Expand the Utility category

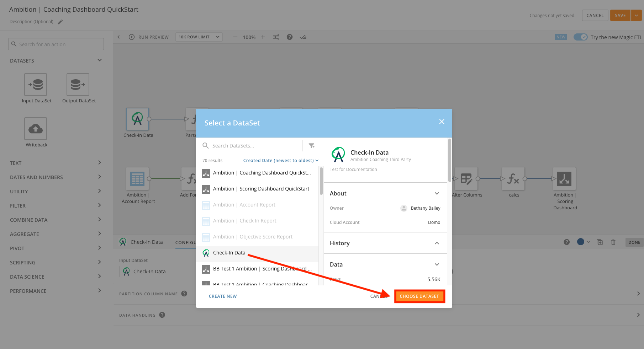pyautogui.click(x=100, y=191)
